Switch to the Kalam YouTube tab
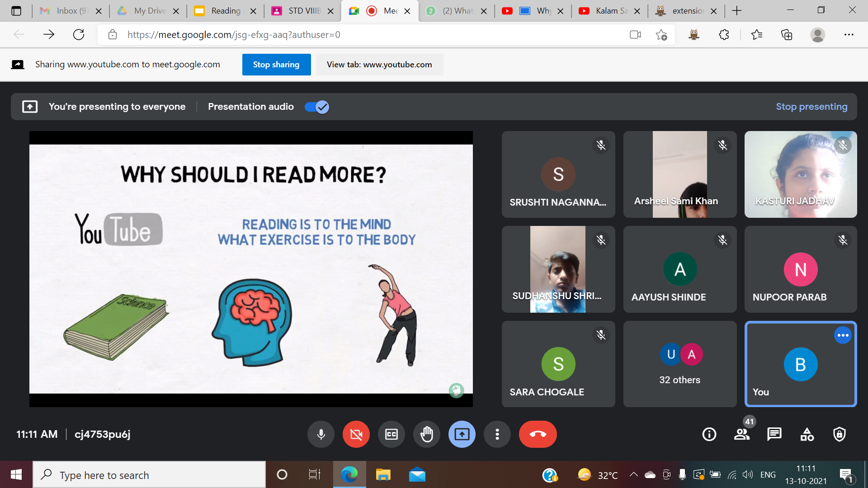 point(610,11)
